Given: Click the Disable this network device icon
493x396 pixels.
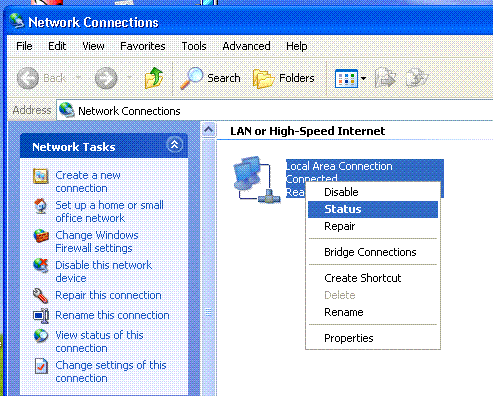Looking at the screenshot, I should (x=41, y=266).
